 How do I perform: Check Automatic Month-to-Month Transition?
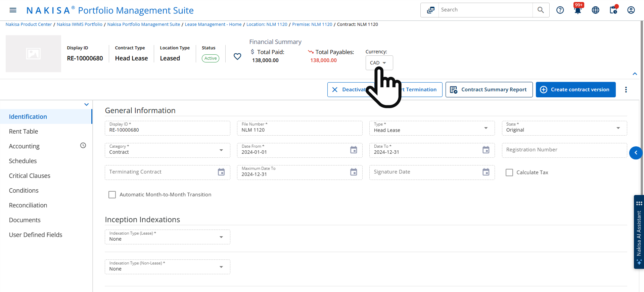[112, 195]
